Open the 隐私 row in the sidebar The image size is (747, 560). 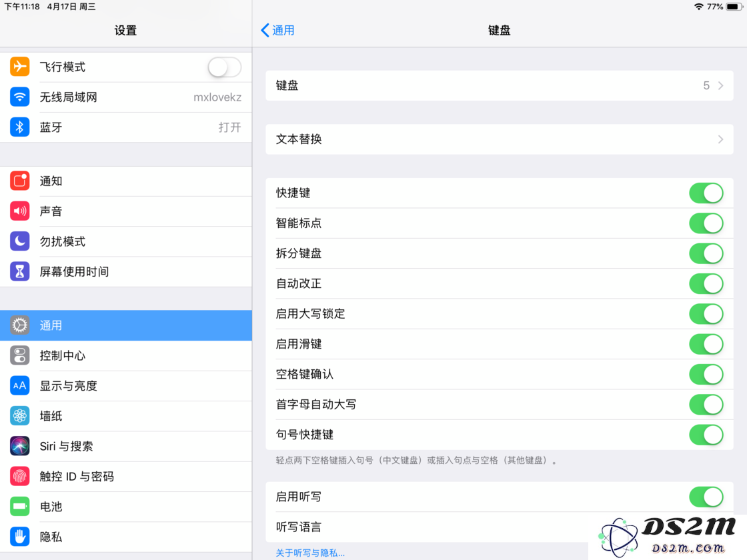(126, 537)
